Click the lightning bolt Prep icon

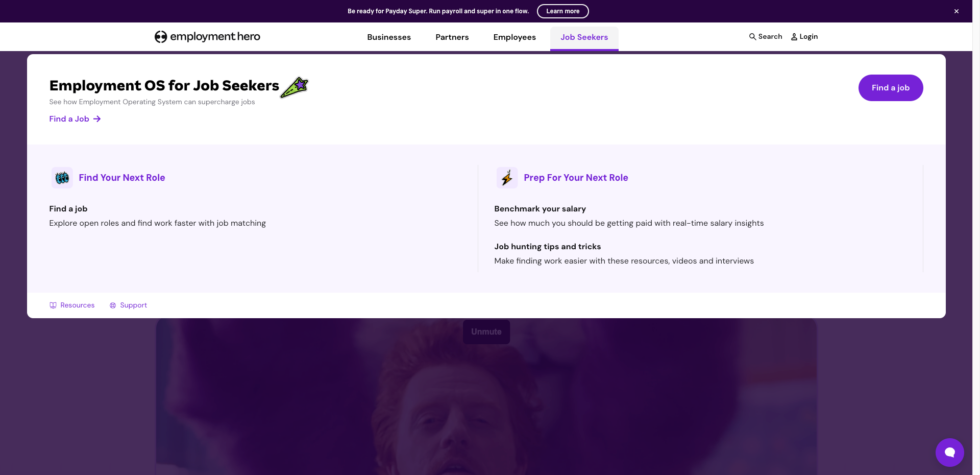(x=507, y=178)
